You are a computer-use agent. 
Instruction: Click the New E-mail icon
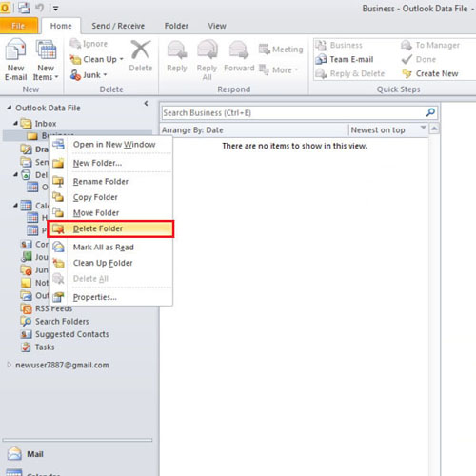click(x=15, y=50)
